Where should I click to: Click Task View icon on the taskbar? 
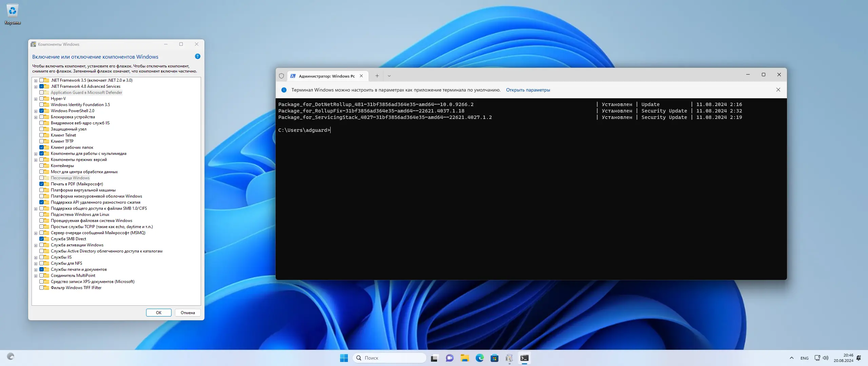[434, 358]
